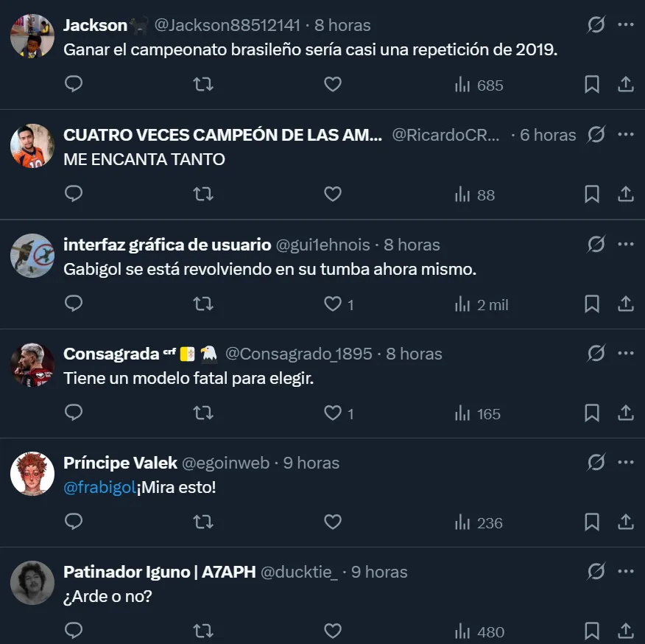
Task: Open @Consagrado_1895 profile handle
Action: (x=299, y=354)
